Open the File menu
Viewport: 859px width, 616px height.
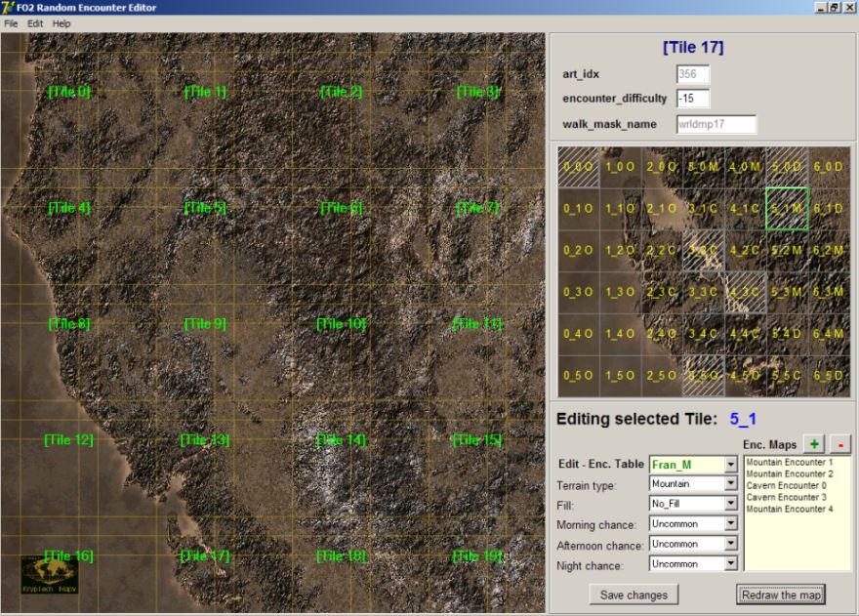coord(12,22)
